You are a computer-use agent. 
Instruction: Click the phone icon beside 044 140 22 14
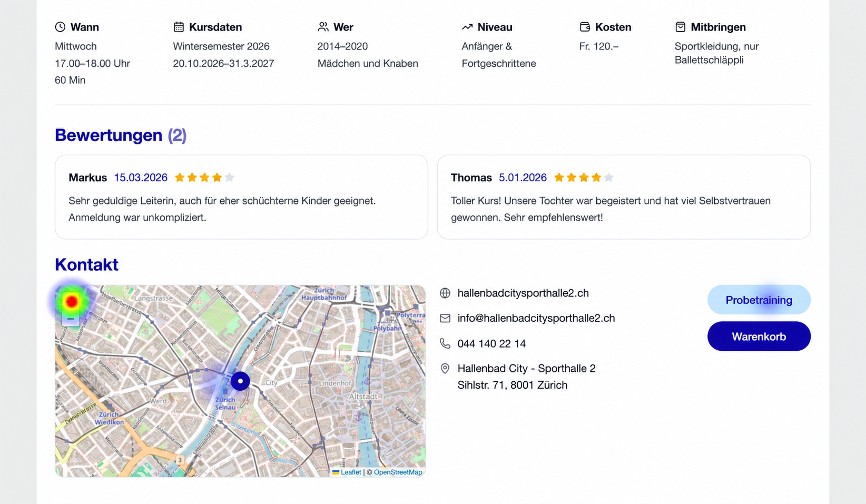point(445,344)
